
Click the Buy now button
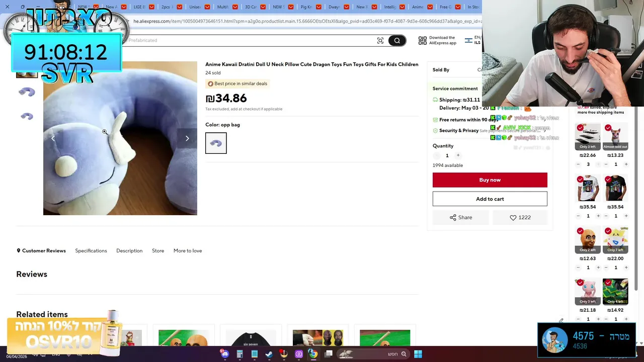[490, 180]
